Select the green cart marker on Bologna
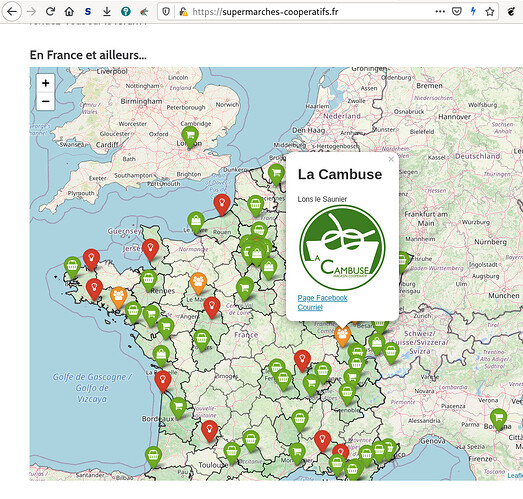 pos(498,419)
